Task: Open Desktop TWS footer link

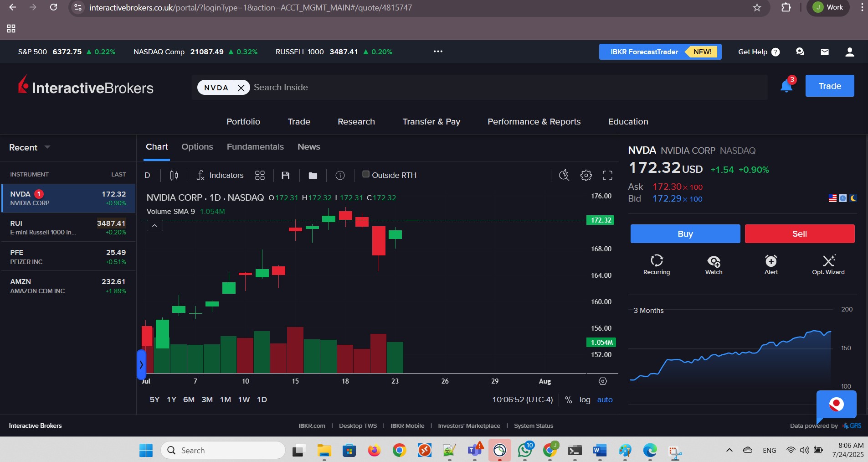Action: pyautogui.click(x=358, y=426)
